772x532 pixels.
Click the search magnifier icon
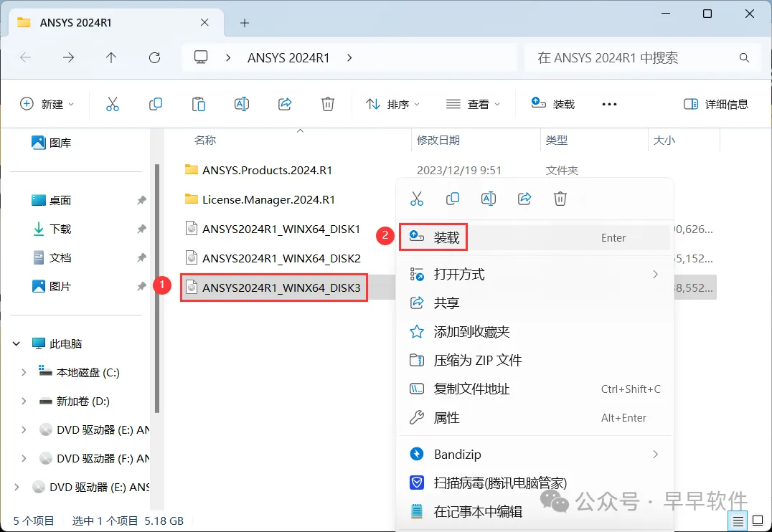pos(744,57)
